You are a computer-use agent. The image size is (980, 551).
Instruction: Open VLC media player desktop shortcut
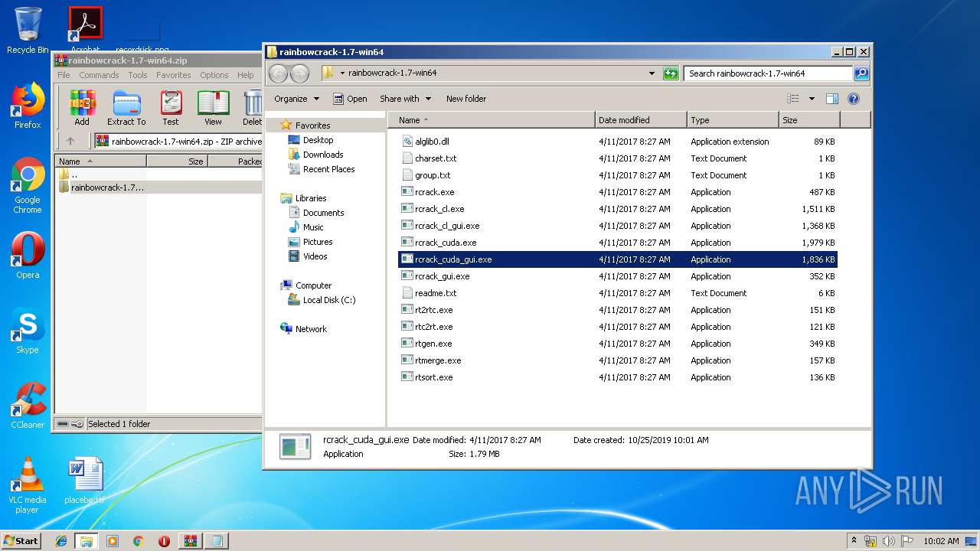click(x=28, y=485)
